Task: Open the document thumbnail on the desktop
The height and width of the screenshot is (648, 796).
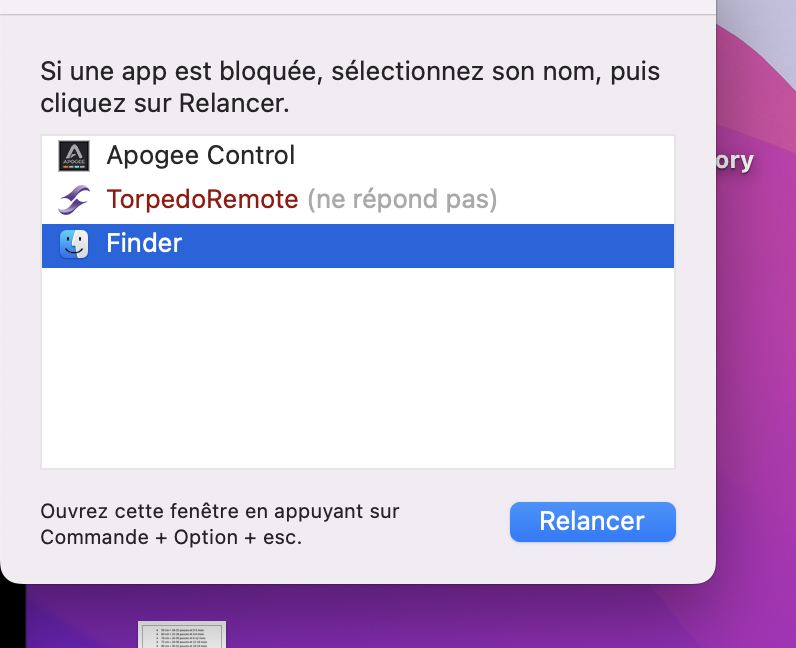Action: click(x=182, y=636)
